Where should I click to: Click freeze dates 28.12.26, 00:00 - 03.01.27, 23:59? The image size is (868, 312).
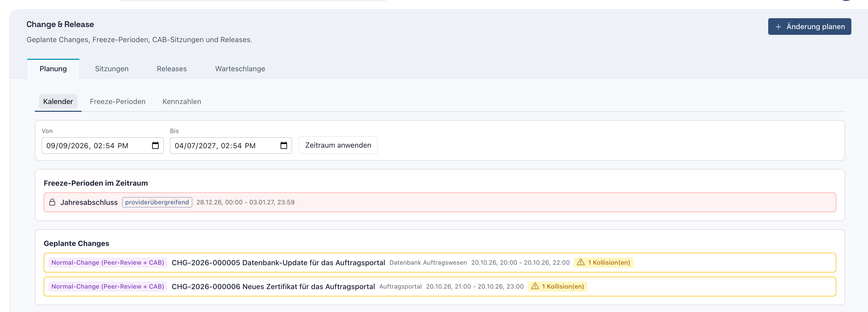pos(245,202)
